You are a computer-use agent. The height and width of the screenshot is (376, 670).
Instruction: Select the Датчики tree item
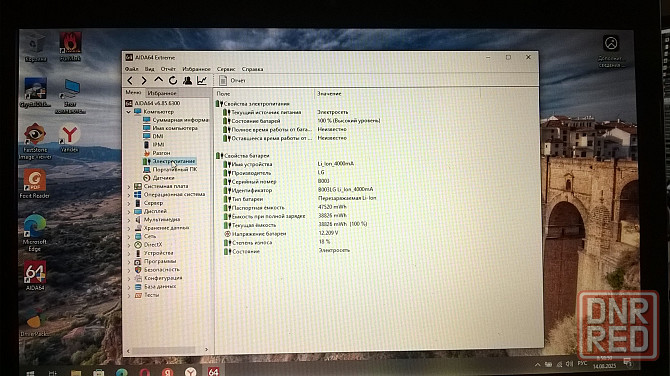click(159, 178)
